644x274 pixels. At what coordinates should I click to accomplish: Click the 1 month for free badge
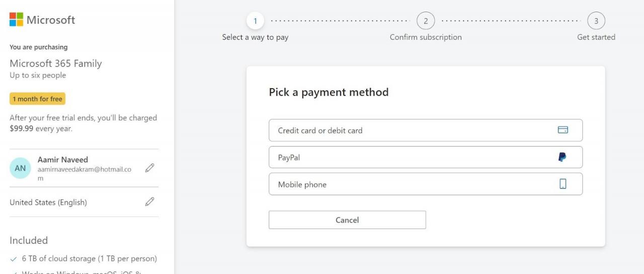(38, 99)
